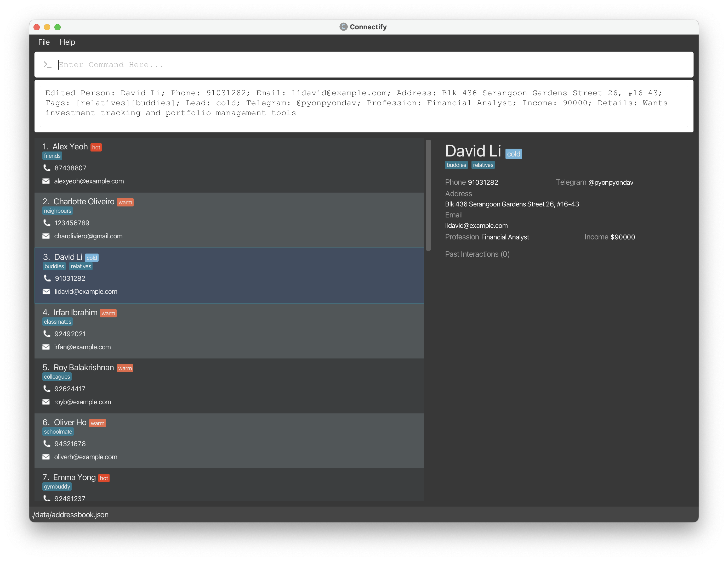Viewport: 728px width, 561px height.
Task: Click the phone icon for David Li
Action: 47,278
